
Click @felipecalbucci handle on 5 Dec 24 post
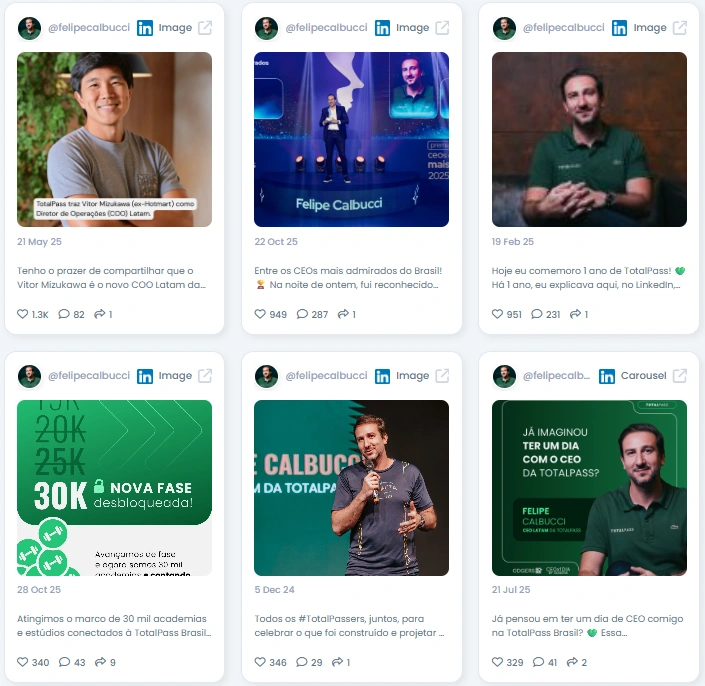pos(326,376)
